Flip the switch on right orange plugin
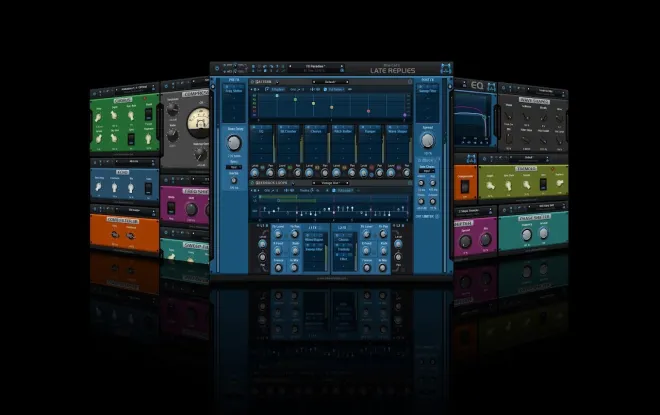660x415 pixels. click(x=465, y=186)
